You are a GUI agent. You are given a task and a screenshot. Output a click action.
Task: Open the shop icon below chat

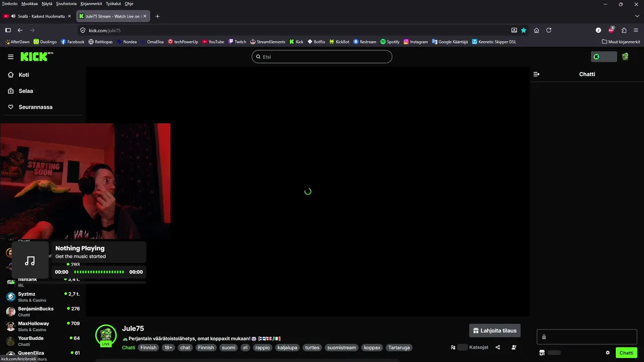[x=542, y=353]
